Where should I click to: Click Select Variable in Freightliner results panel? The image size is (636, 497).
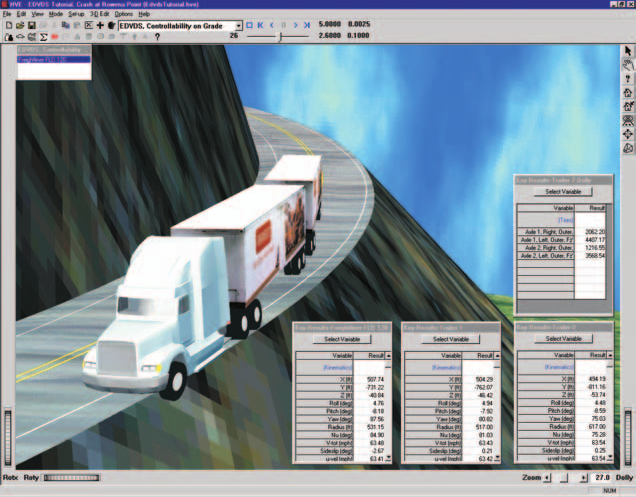point(342,339)
